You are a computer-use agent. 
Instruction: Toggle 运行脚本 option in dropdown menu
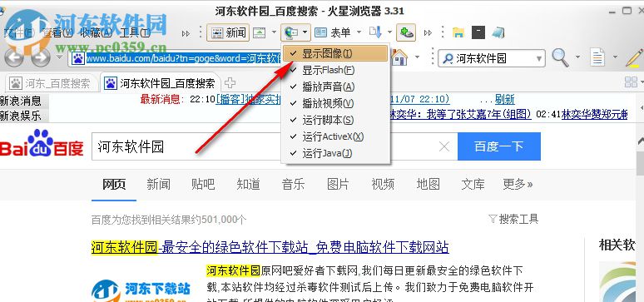point(335,120)
